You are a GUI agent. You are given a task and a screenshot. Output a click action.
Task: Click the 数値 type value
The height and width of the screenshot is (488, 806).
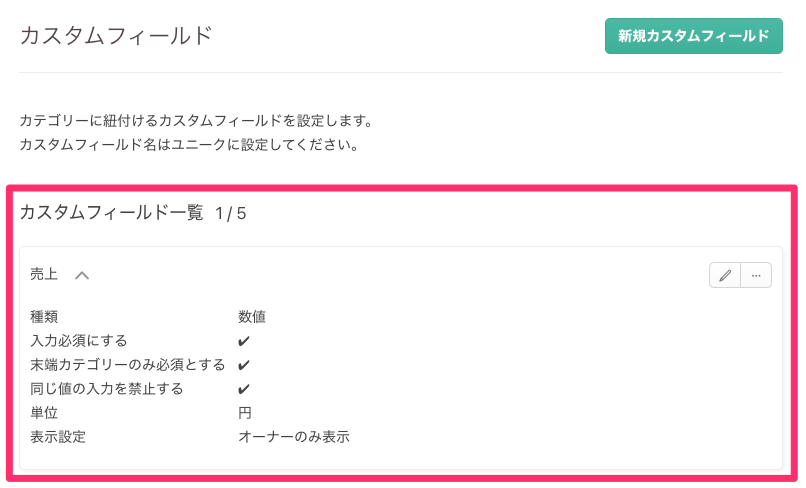(x=251, y=317)
